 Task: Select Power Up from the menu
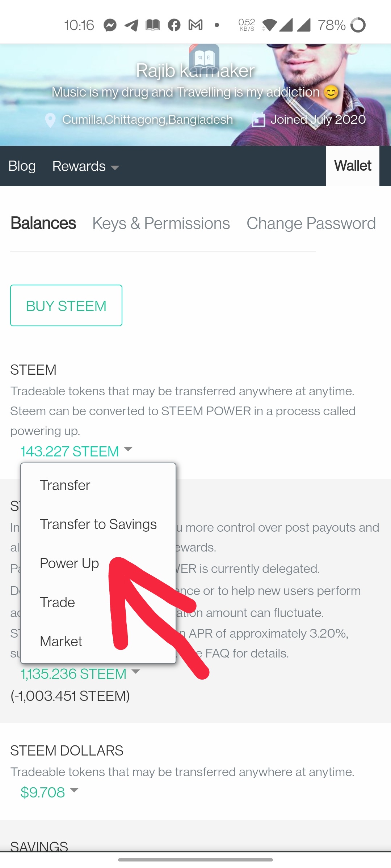coord(69,563)
